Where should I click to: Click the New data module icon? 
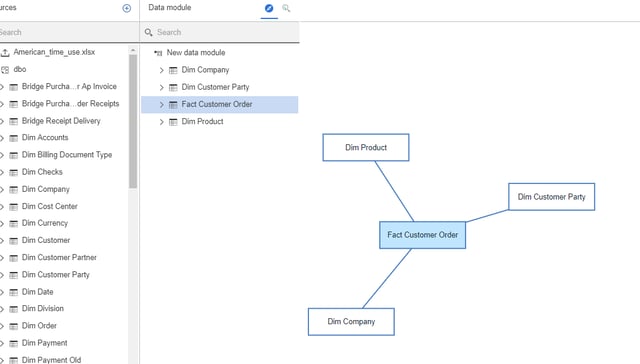[158, 53]
